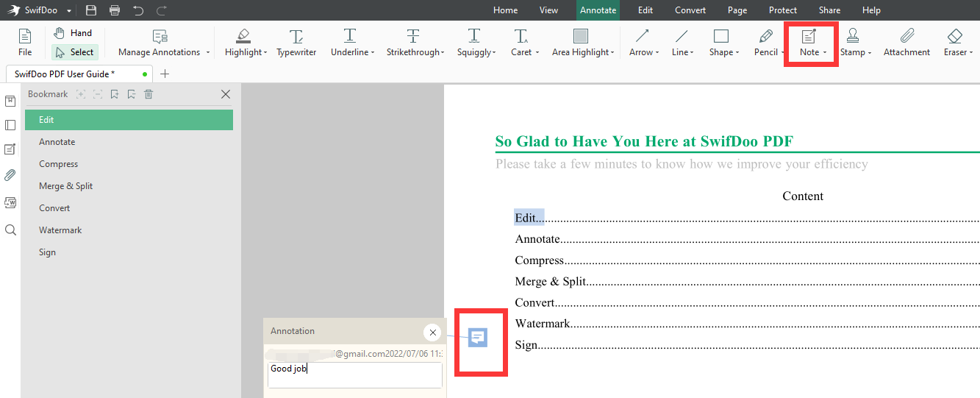Click the Add bookmark icon
This screenshot has height=398, width=980.
(x=115, y=94)
